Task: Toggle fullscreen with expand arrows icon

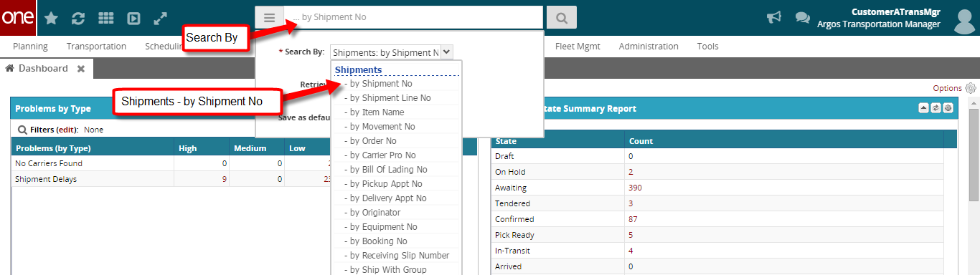Action: [161, 19]
